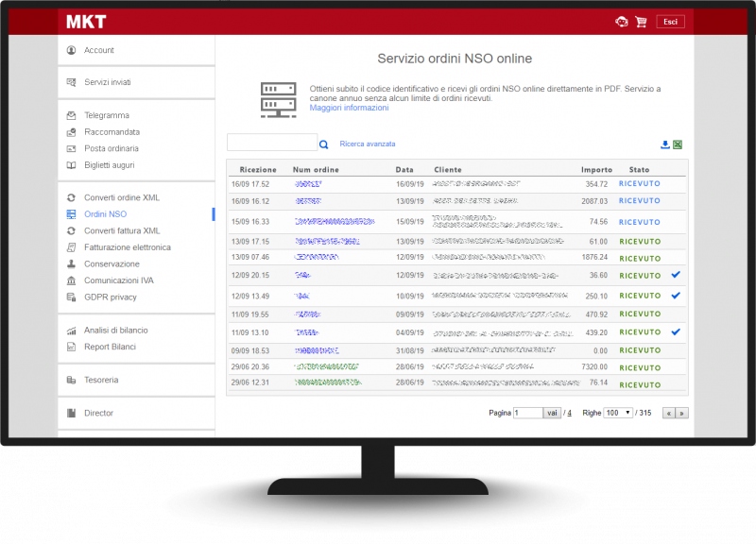Click the Analisi di bilancio chart icon
The height and width of the screenshot is (544, 756).
[72, 331]
